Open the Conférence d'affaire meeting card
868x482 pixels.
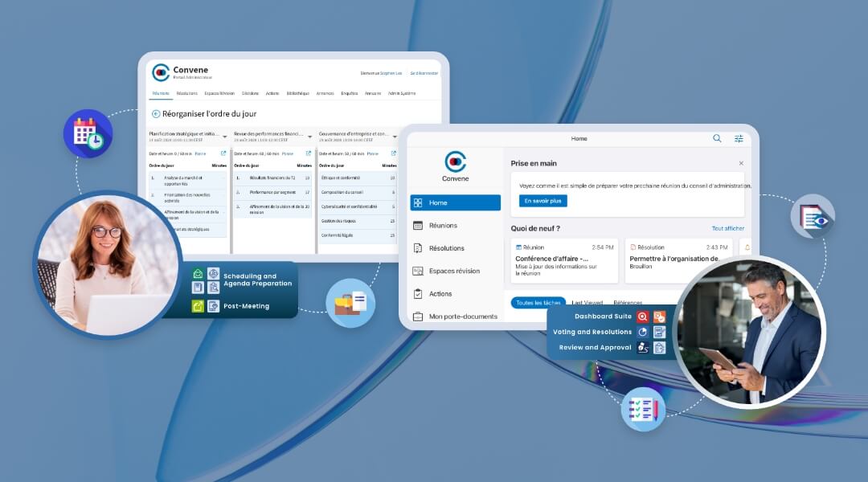pos(564,261)
